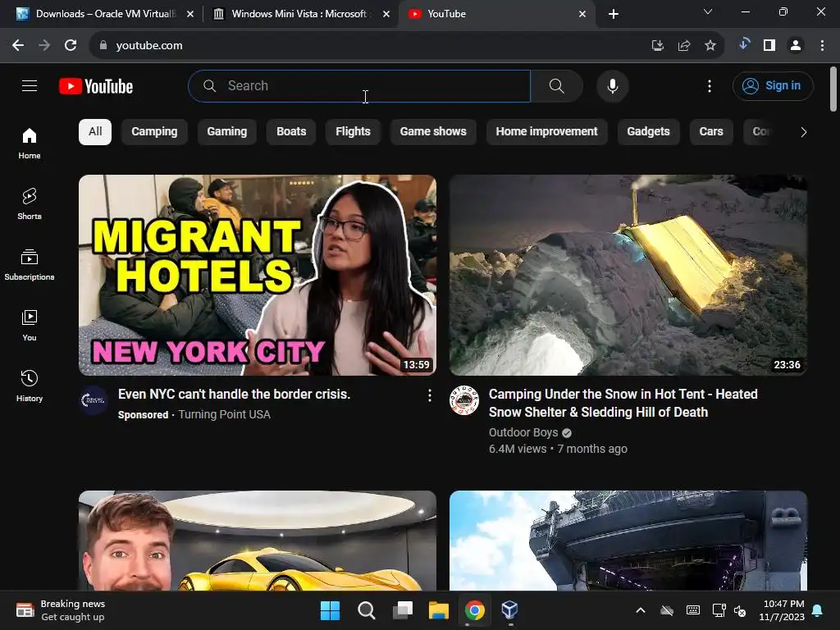
Task: Select the All filter chip
Action: coord(95,132)
